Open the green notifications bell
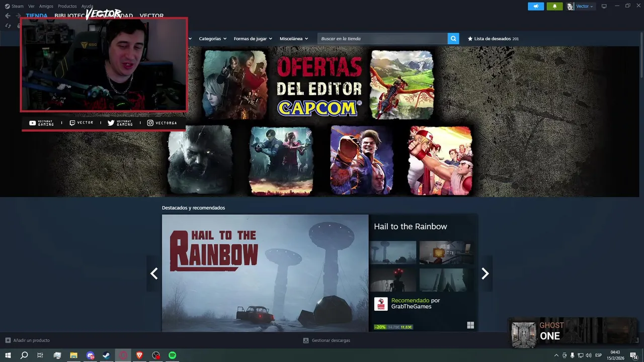The image size is (644, 362). pyautogui.click(x=554, y=6)
